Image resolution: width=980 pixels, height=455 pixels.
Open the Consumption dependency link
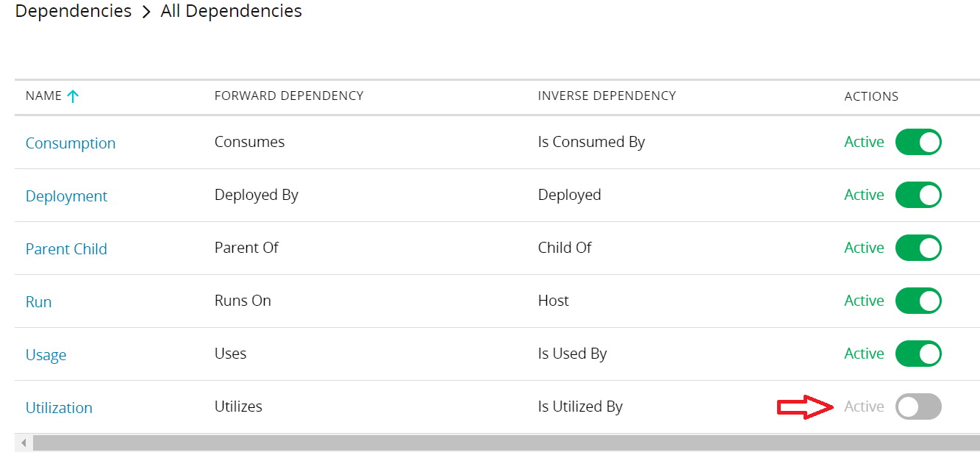pyautogui.click(x=71, y=143)
